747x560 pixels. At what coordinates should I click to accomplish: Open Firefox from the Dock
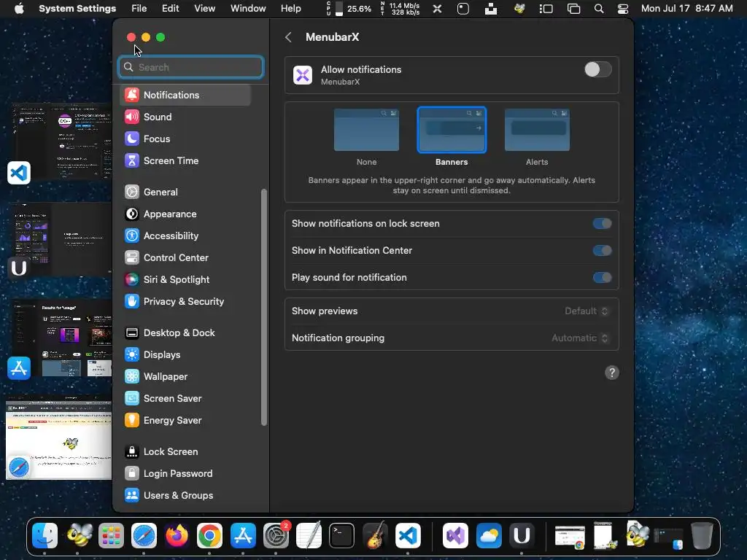coord(177,536)
